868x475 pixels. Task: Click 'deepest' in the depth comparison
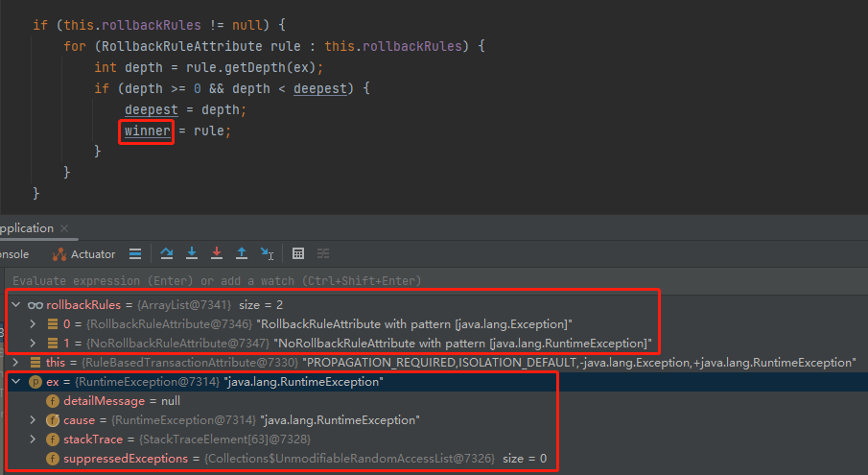point(320,88)
